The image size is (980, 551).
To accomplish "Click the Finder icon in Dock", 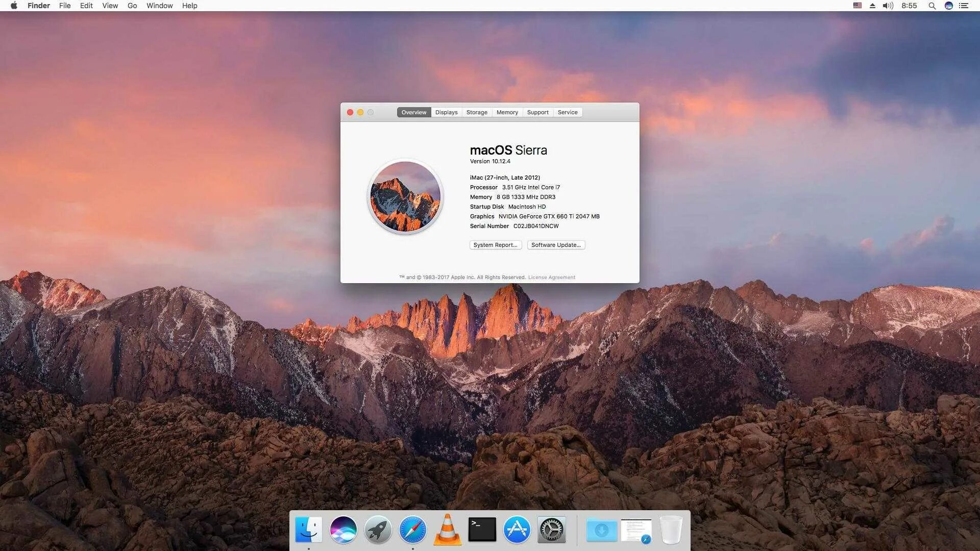I will tap(308, 530).
